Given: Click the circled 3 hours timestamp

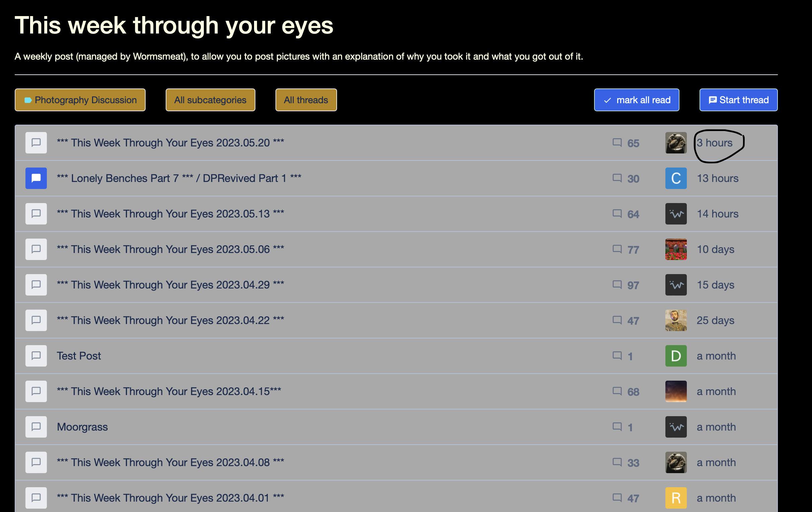Looking at the screenshot, I should 715,143.
